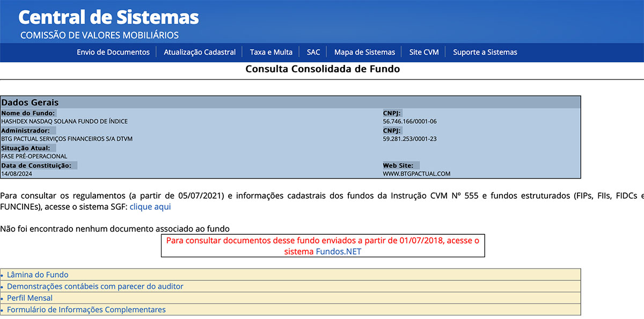Click the web site WWW.BTGPACTUAL.COM
This screenshot has width=644, height=319.
coord(416,174)
